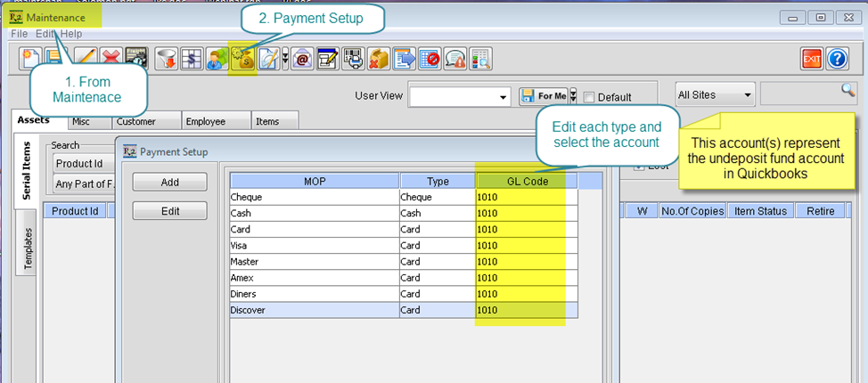Click the funnel filter icon
The image size is (868, 383).
click(166, 60)
